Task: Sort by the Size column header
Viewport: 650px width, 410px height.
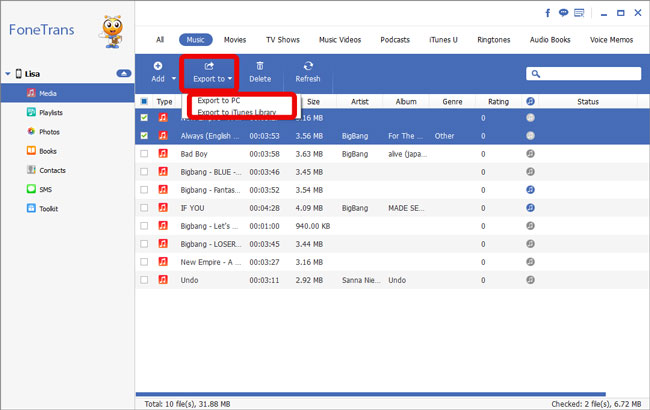Action: click(313, 102)
